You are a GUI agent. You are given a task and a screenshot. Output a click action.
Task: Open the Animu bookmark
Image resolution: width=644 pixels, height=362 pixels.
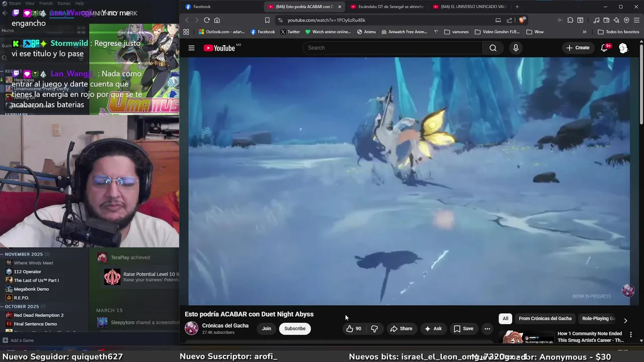(x=366, y=32)
